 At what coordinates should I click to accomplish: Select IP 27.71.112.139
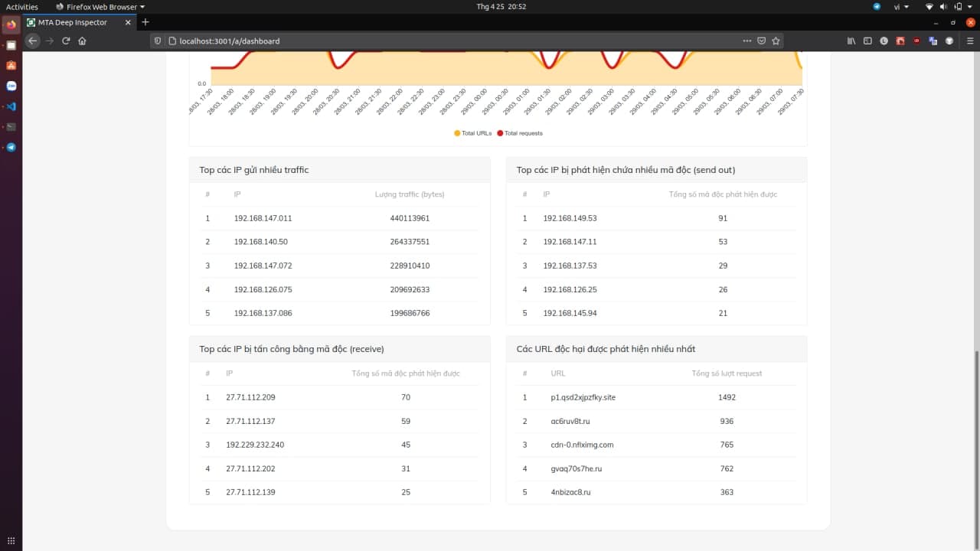pos(250,492)
